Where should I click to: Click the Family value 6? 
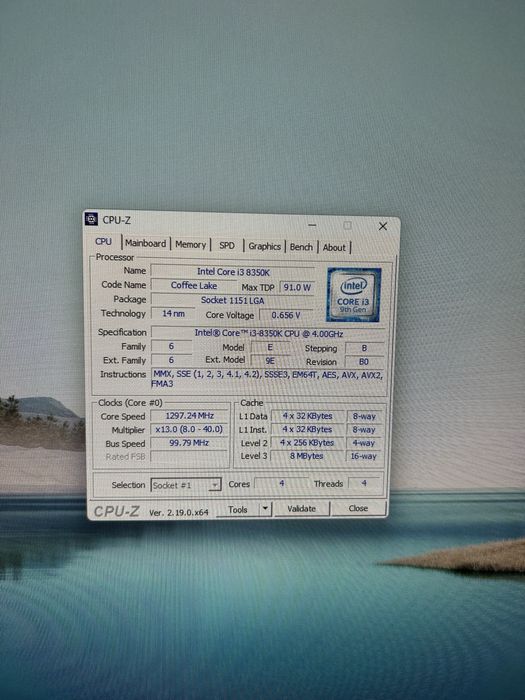click(x=171, y=346)
